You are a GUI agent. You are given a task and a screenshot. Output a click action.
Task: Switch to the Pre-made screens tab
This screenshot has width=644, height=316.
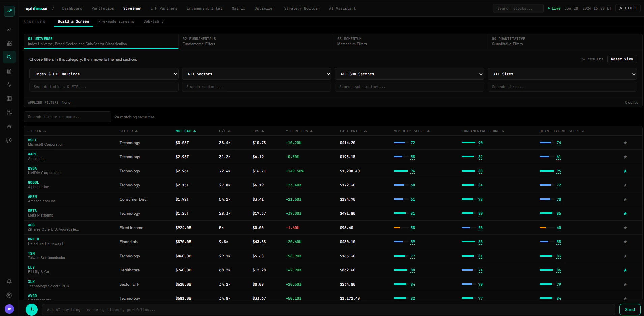pyautogui.click(x=116, y=21)
